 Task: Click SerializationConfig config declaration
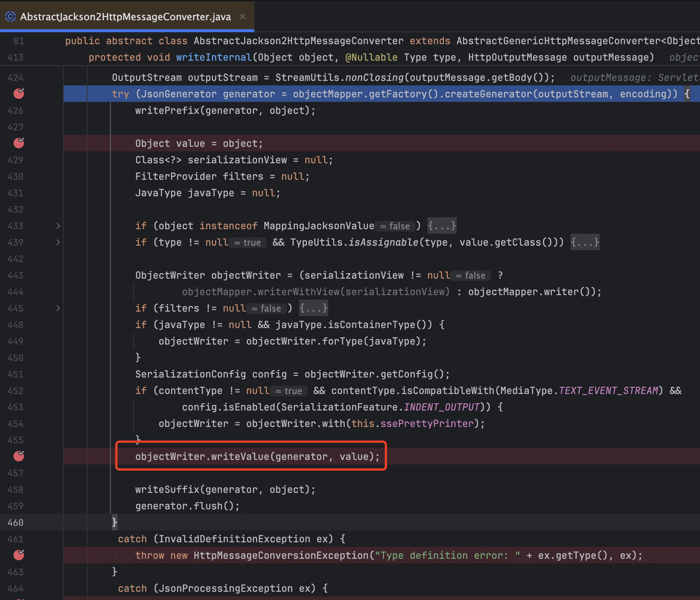pos(292,374)
